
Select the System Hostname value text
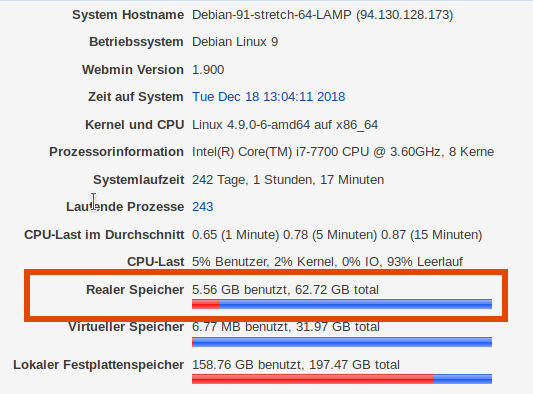point(323,15)
